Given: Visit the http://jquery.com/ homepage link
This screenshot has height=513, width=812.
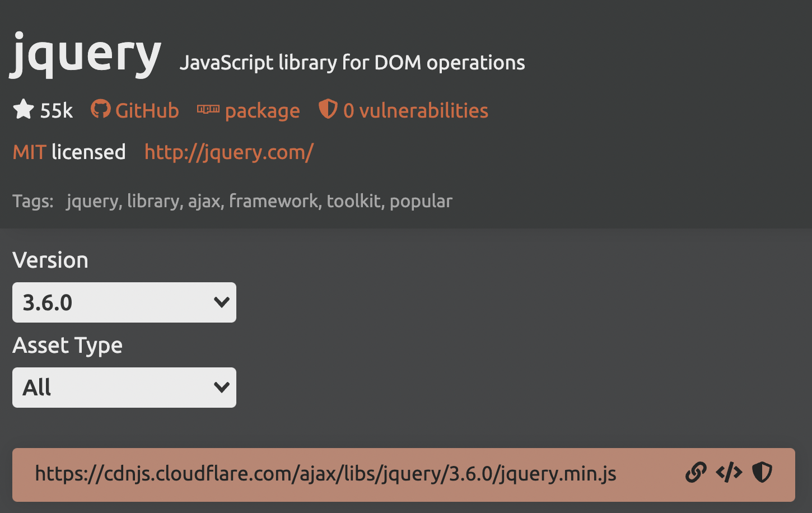Looking at the screenshot, I should 228,152.
